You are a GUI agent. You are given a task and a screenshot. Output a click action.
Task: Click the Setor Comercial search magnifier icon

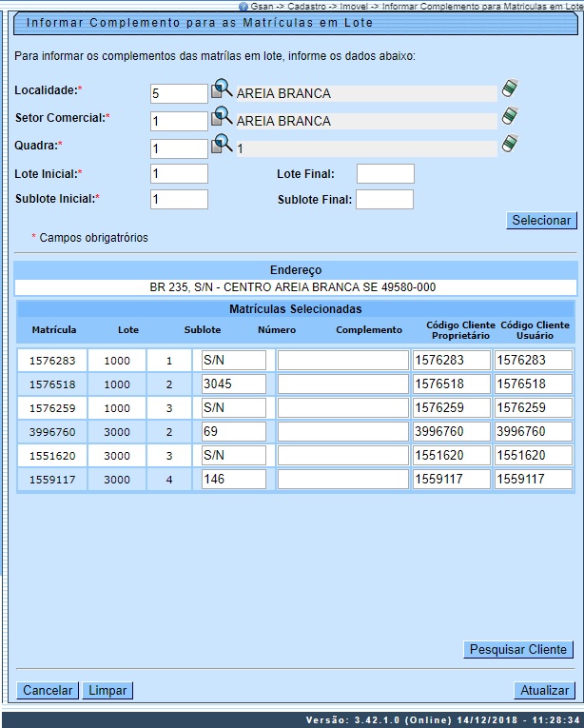(221, 118)
